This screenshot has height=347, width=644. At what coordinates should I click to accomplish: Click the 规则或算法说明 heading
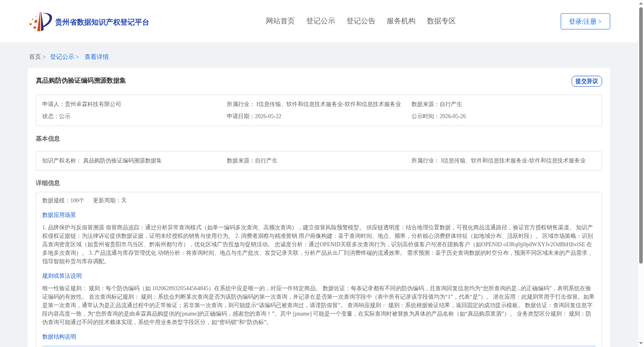click(62, 276)
